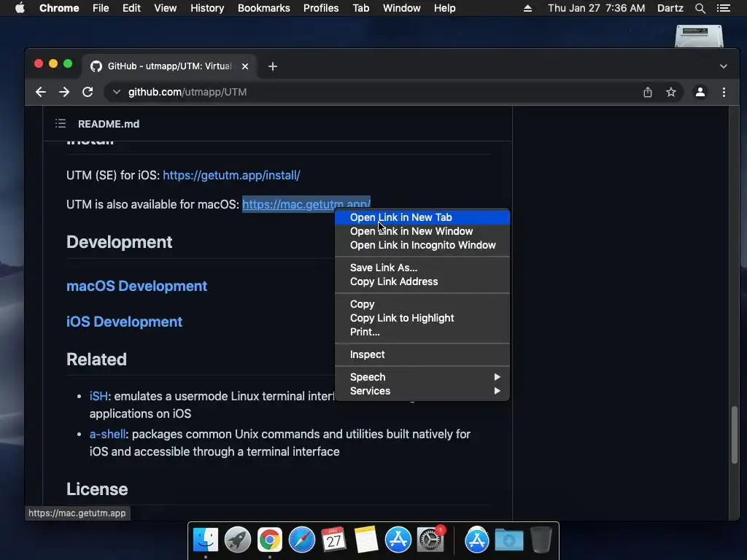Open the Tab menu
Viewport: 747px width, 560px height.
point(361,8)
